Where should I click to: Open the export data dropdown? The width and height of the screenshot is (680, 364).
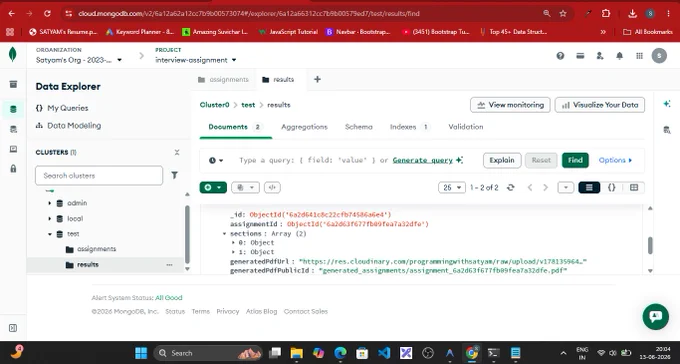coord(245,187)
